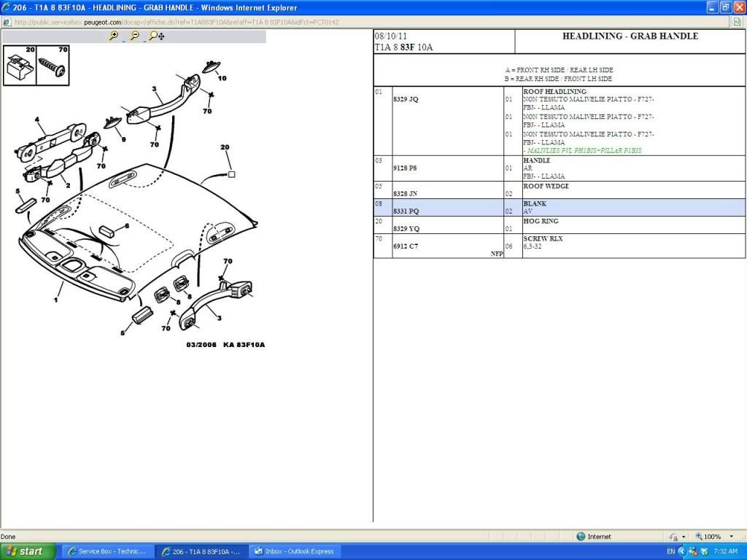Click callout 9 in the diagram

(x=123, y=139)
